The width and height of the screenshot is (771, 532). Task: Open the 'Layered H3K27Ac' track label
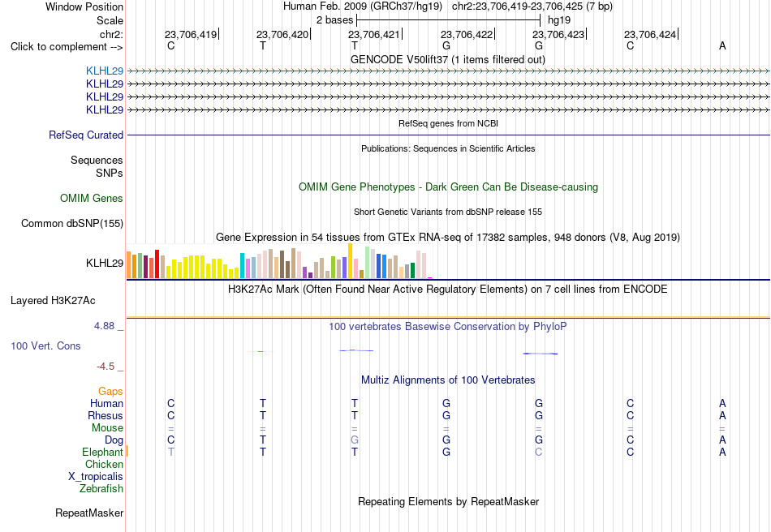(53, 301)
